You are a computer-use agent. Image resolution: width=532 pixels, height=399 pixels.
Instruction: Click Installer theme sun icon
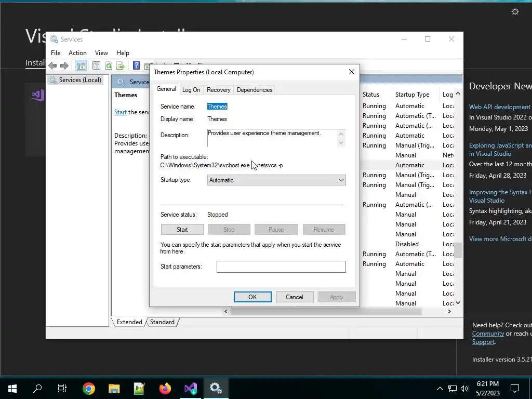click(515, 12)
